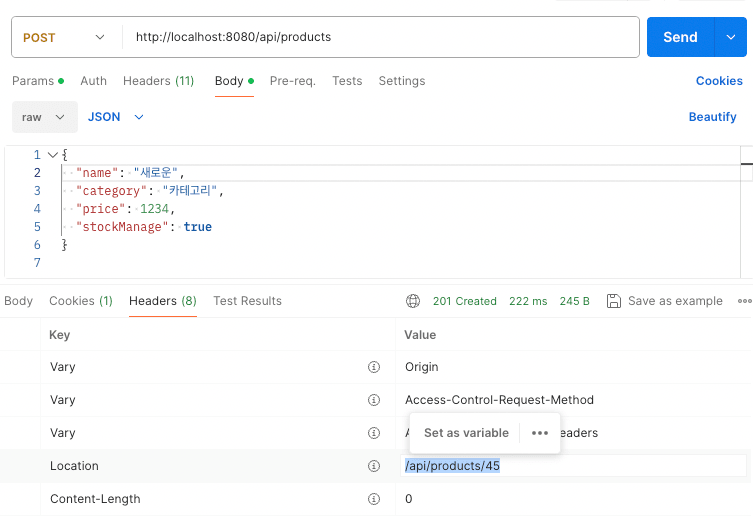Collapse the JSON object at line 1
The image size is (753, 516).
pos(52,155)
